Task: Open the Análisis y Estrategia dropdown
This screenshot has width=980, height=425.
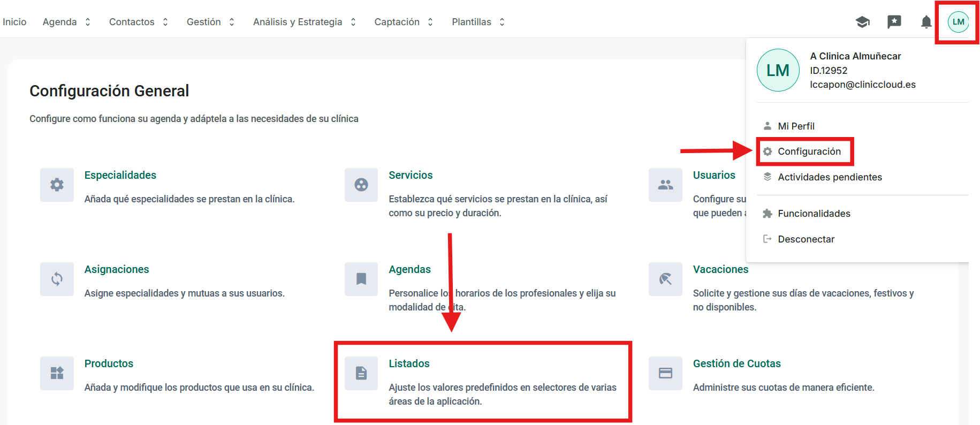Action: coord(304,22)
